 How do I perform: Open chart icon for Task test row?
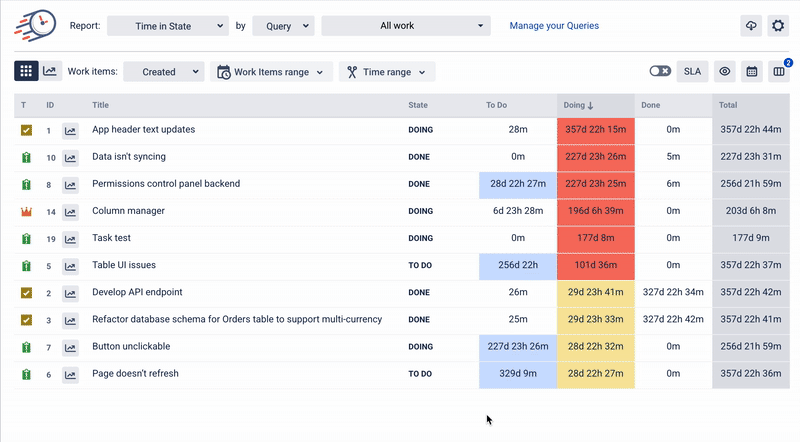click(x=70, y=239)
